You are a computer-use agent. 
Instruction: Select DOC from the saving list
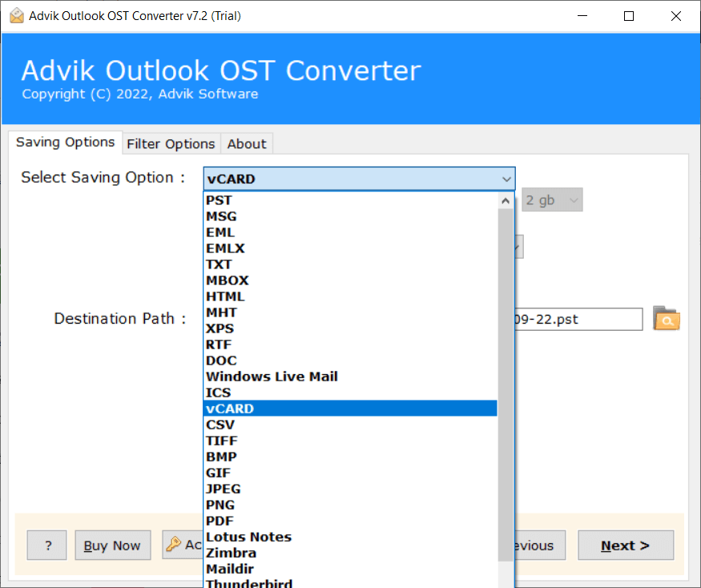coord(351,360)
